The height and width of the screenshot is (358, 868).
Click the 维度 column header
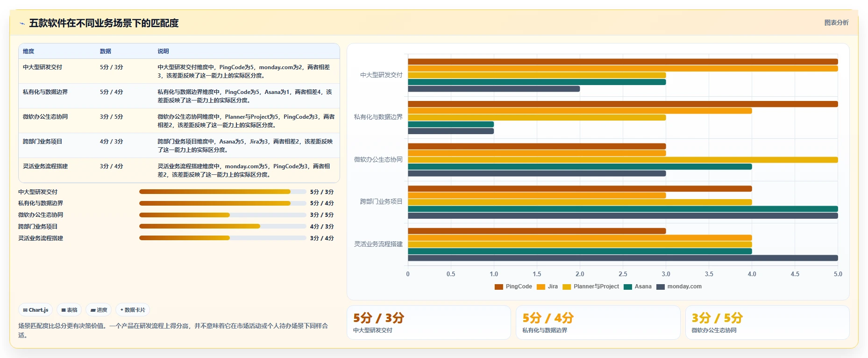(x=28, y=51)
